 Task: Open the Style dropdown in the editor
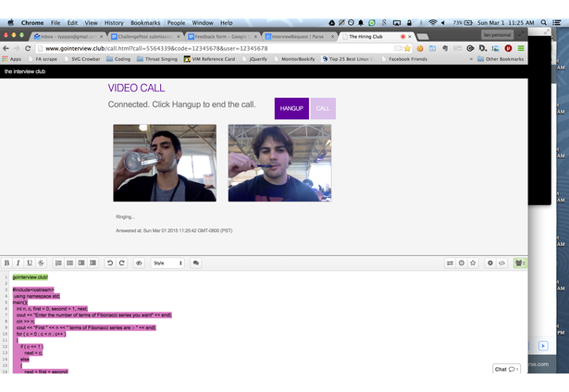coord(167,263)
